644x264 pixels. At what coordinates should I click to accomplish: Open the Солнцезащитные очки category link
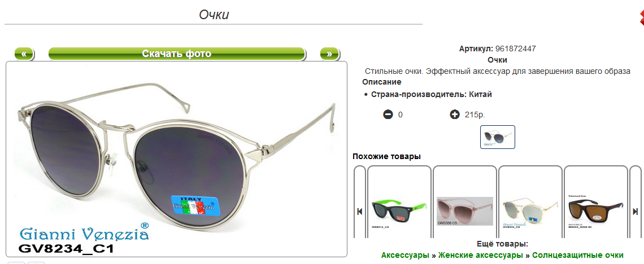pos(578,255)
